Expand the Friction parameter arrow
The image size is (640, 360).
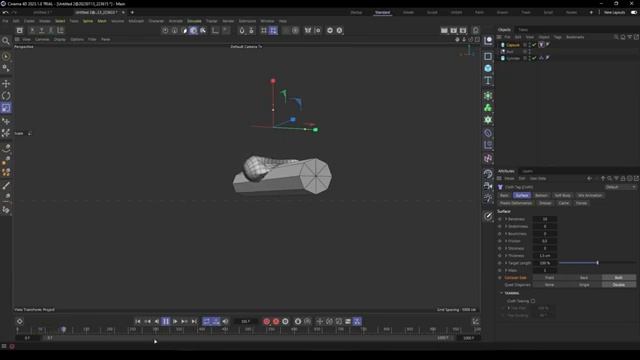click(506, 241)
